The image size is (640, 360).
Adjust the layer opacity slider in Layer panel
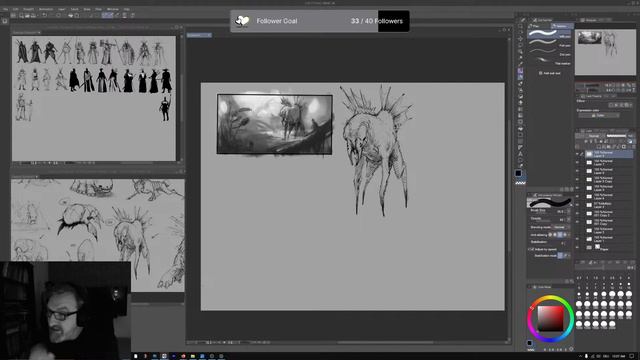pyautogui.click(x=616, y=136)
